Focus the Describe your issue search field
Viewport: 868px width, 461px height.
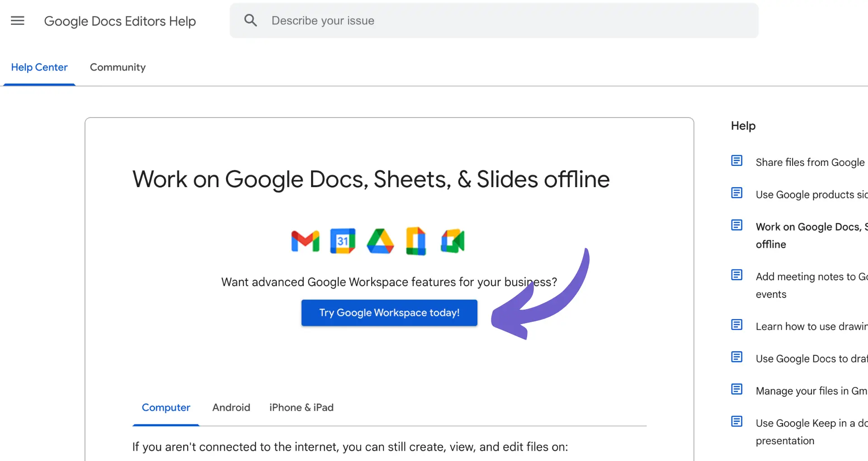[494, 20]
